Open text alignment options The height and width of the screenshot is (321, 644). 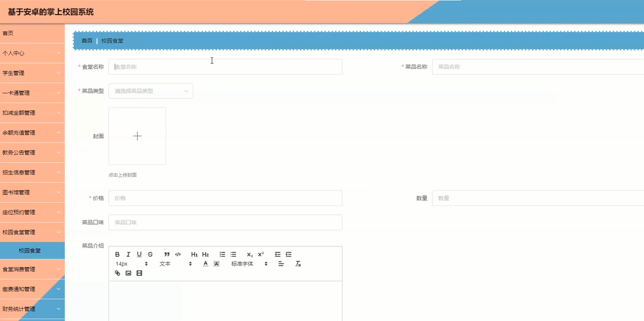tap(281, 263)
